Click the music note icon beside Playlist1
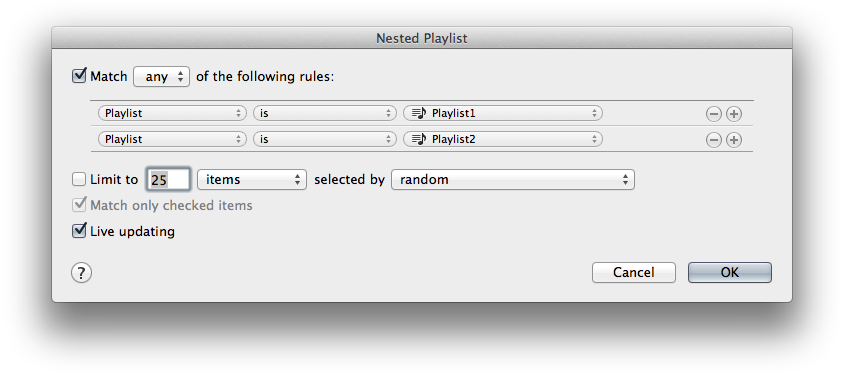The width and height of the screenshot is (846, 378). pos(419,113)
